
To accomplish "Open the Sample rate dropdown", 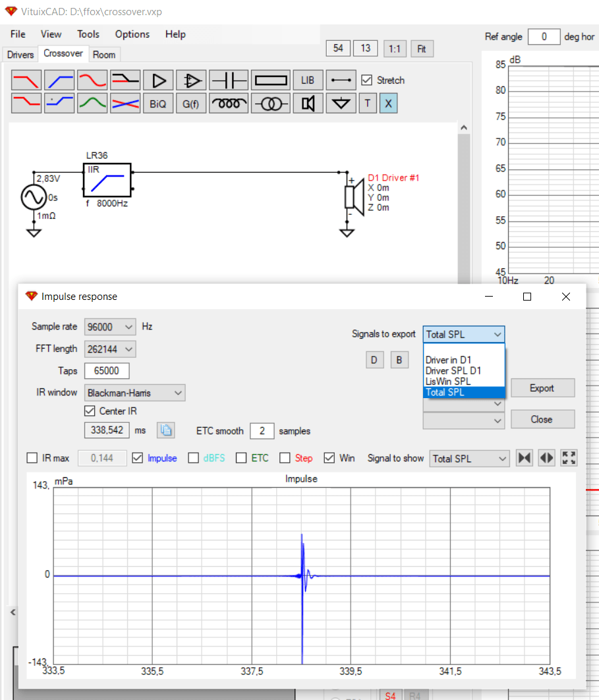I will click(x=110, y=327).
